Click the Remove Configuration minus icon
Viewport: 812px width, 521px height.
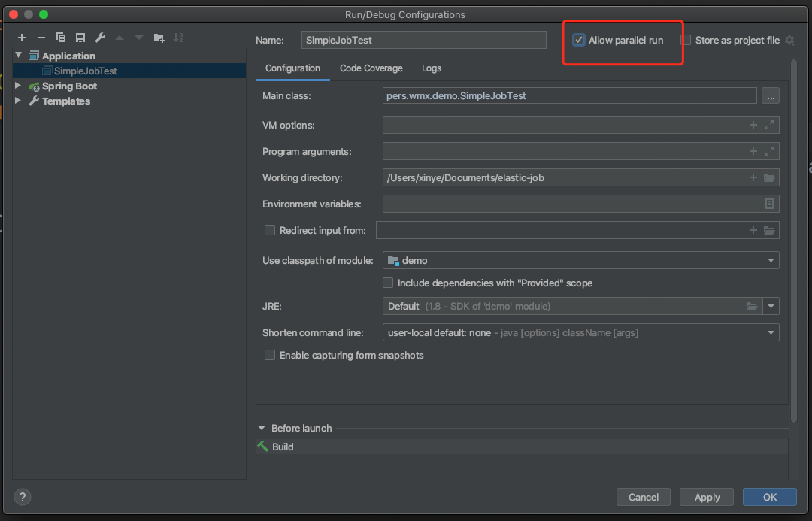41,38
